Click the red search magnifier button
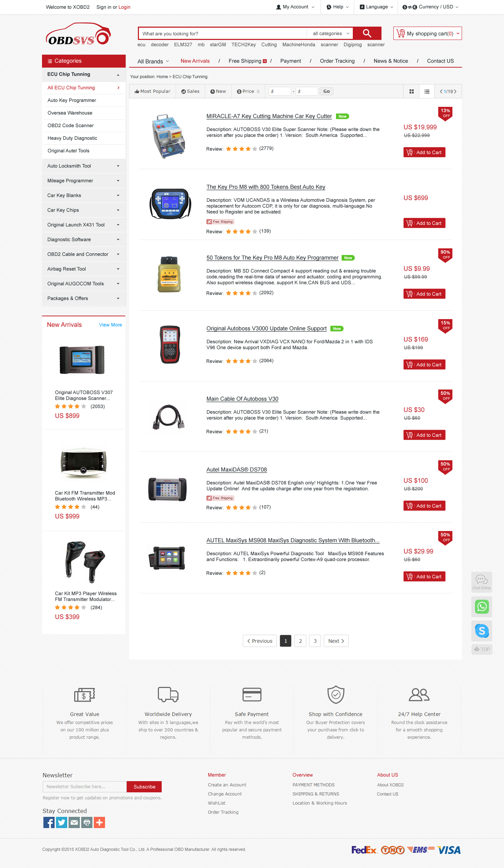 click(367, 33)
